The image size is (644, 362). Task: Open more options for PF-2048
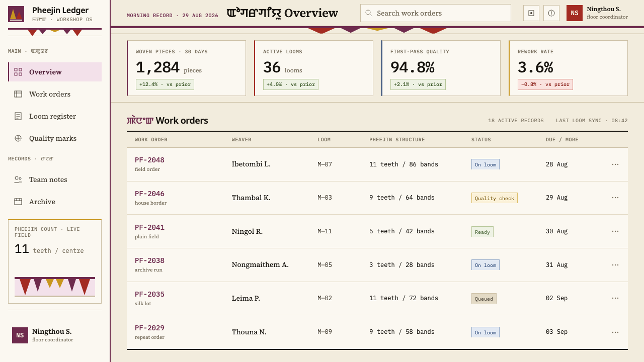pyautogui.click(x=615, y=164)
